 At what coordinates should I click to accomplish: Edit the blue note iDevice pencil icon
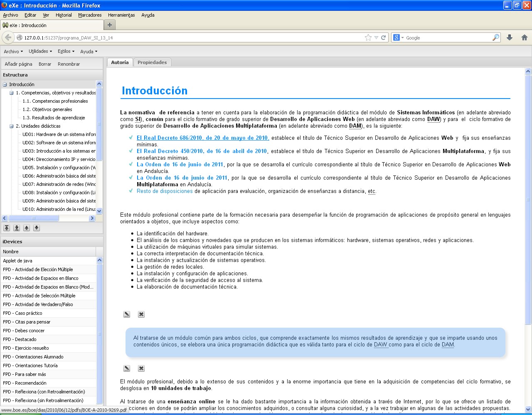[127, 368]
